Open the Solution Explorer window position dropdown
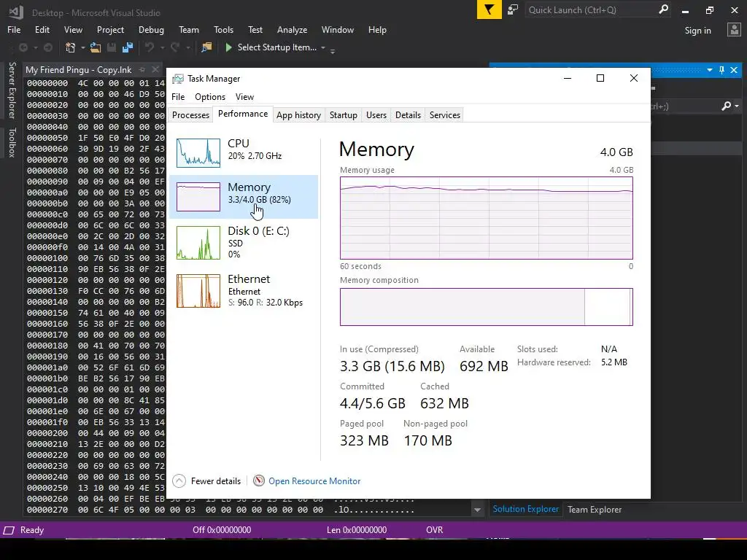Screen dimensions: 747x560 709,70
